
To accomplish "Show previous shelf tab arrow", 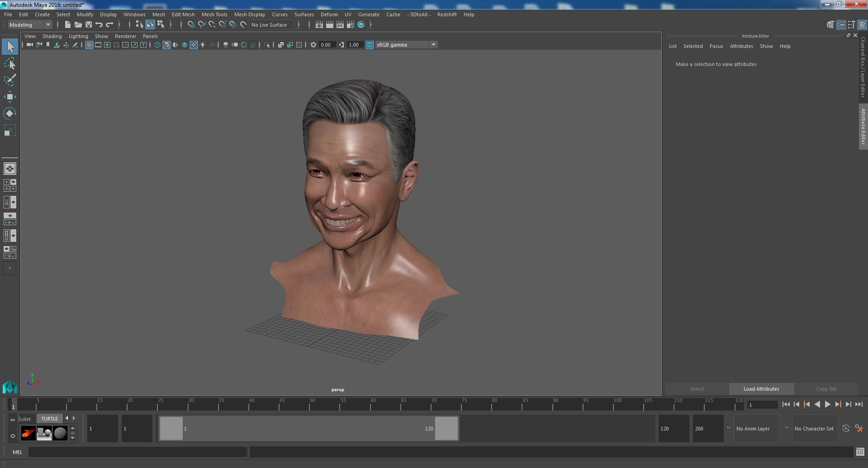I will click(x=67, y=418).
